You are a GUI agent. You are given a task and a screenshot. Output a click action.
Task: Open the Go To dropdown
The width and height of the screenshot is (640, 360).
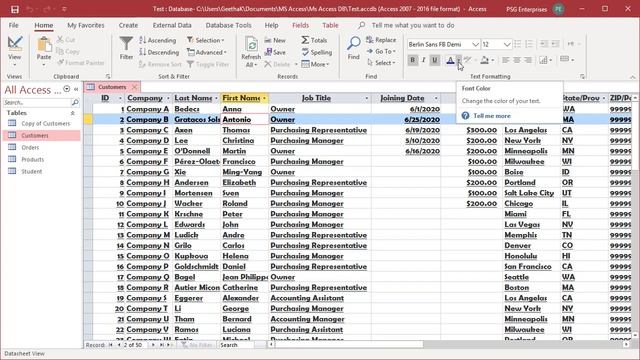click(x=381, y=51)
